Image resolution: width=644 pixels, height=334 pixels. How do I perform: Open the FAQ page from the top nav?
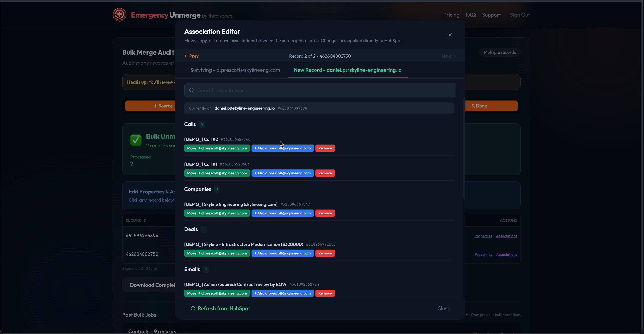tap(471, 15)
